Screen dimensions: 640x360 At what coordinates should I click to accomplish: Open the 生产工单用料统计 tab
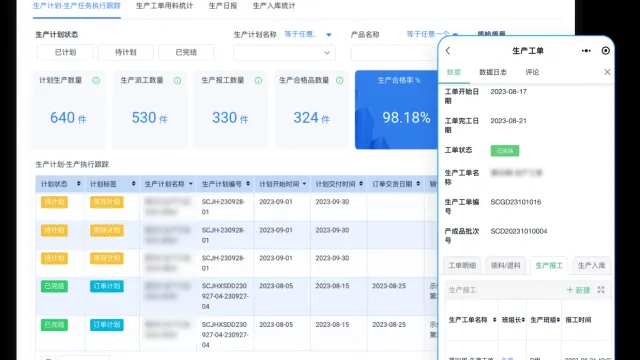(164, 6)
